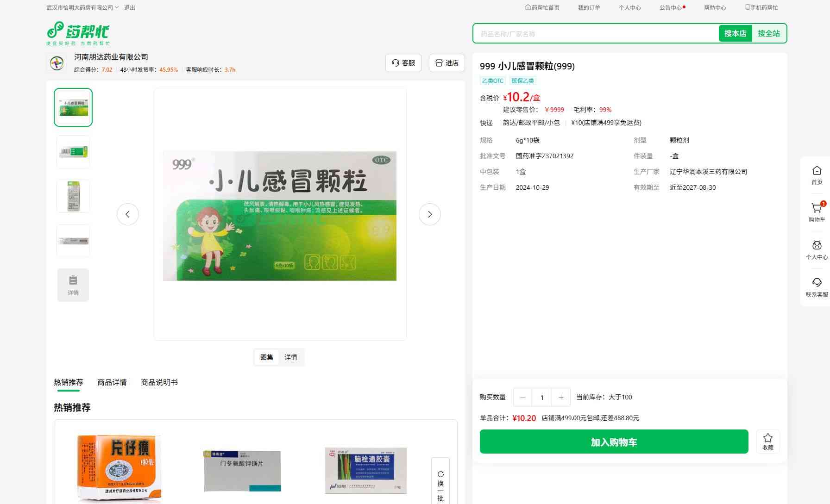Open the home icon in right sidebar

click(817, 171)
